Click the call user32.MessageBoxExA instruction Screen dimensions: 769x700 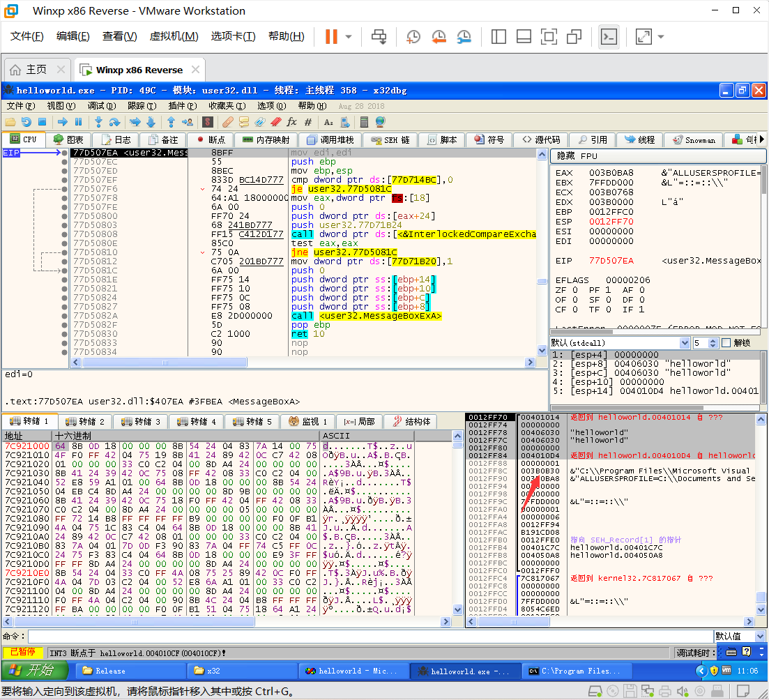pyautogui.click(x=366, y=316)
